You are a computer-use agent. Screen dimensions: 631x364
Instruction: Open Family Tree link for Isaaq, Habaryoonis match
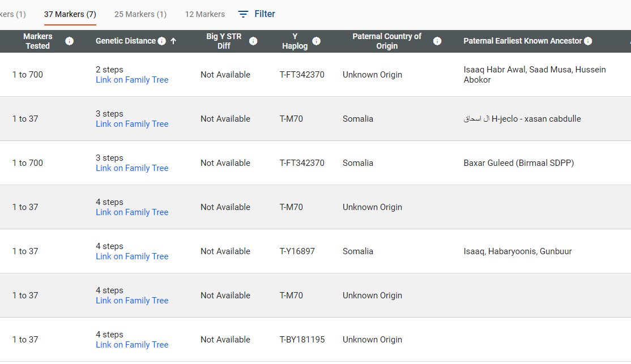(132, 256)
